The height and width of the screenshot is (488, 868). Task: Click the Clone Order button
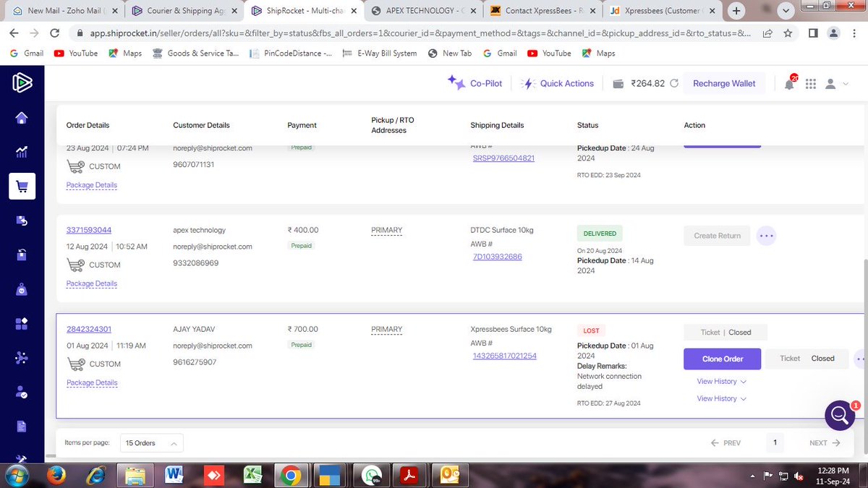coord(723,359)
